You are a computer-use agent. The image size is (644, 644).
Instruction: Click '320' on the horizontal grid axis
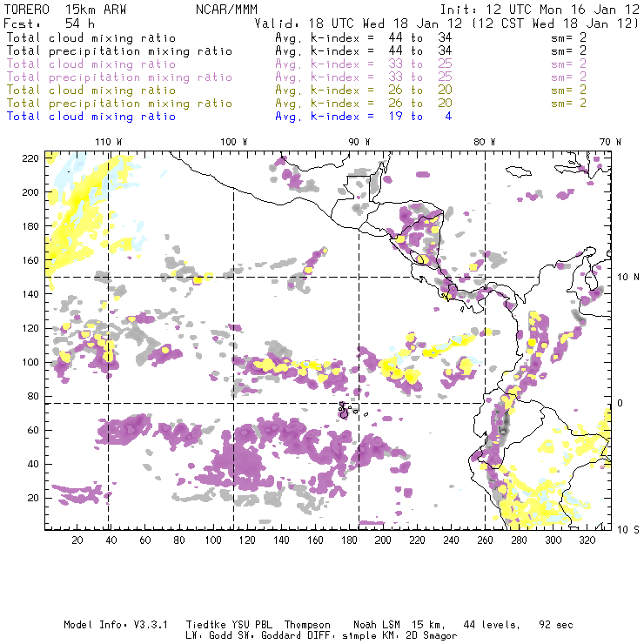[x=587, y=540]
